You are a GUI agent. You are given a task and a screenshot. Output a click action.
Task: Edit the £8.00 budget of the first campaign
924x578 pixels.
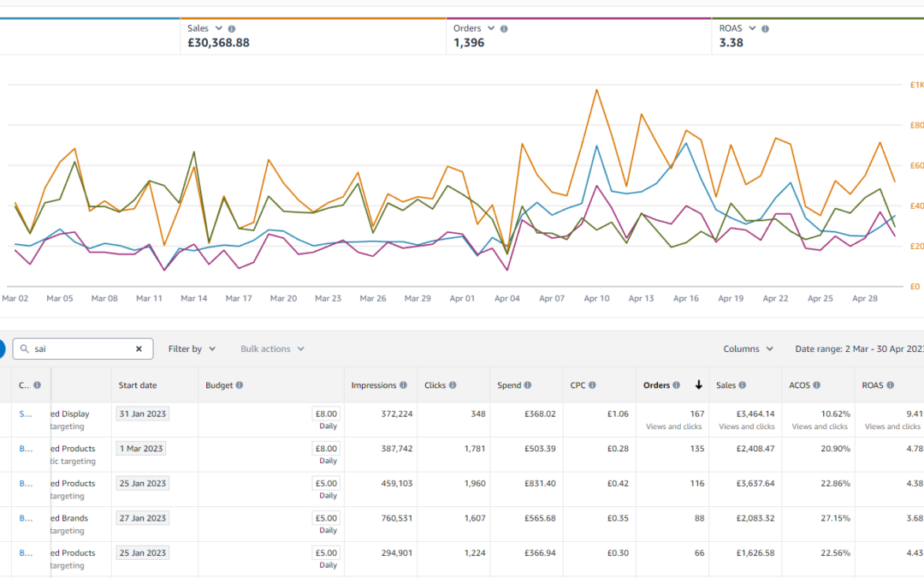pyautogui.click(x=326, y=414)
